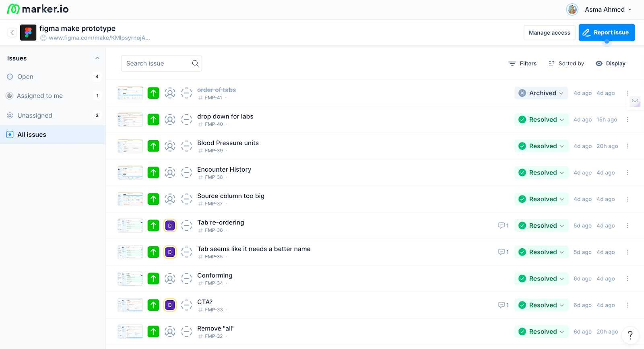Open the figma.com project URL link
The width and height of the screenshot is (644, 349).
tap(99, 38)
